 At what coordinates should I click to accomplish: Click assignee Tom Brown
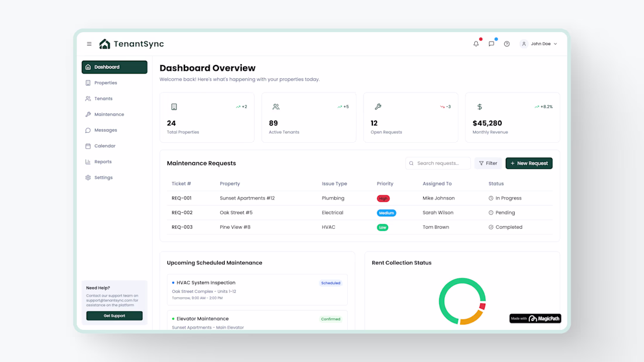coord(436,227)
